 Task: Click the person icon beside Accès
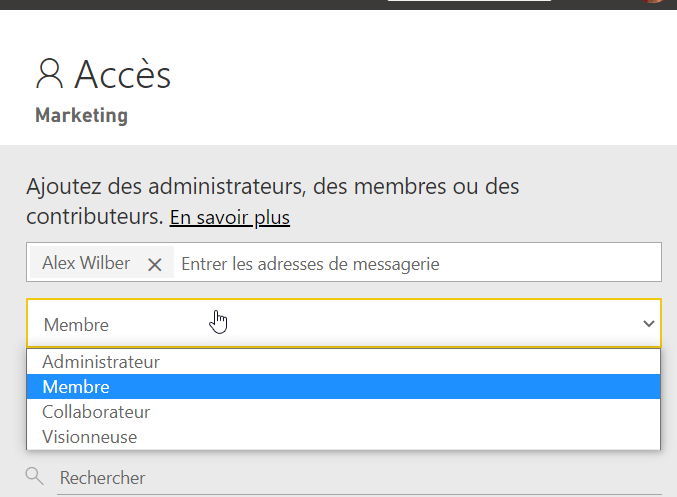(49, 73)
